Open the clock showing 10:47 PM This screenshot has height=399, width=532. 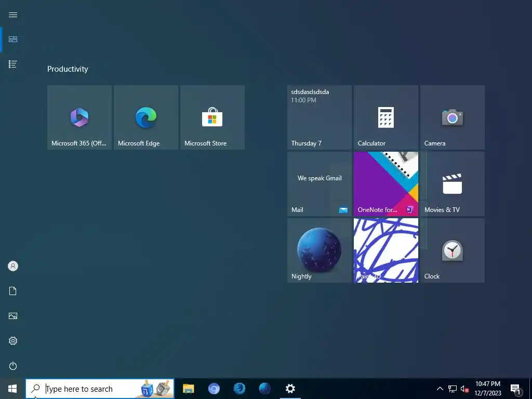(487, 389)
